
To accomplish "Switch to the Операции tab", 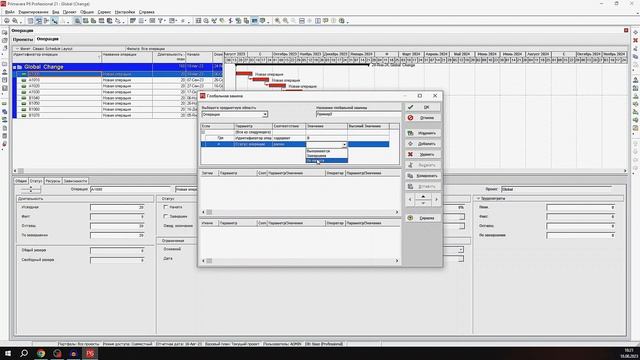I will (48, 39).
